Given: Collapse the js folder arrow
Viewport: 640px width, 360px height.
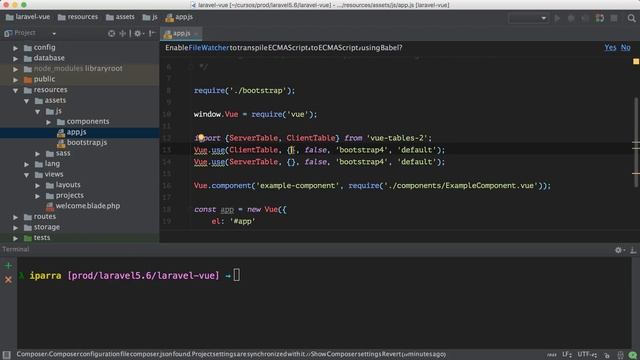Looking at the screenshot, I should [x=38, y=111].
